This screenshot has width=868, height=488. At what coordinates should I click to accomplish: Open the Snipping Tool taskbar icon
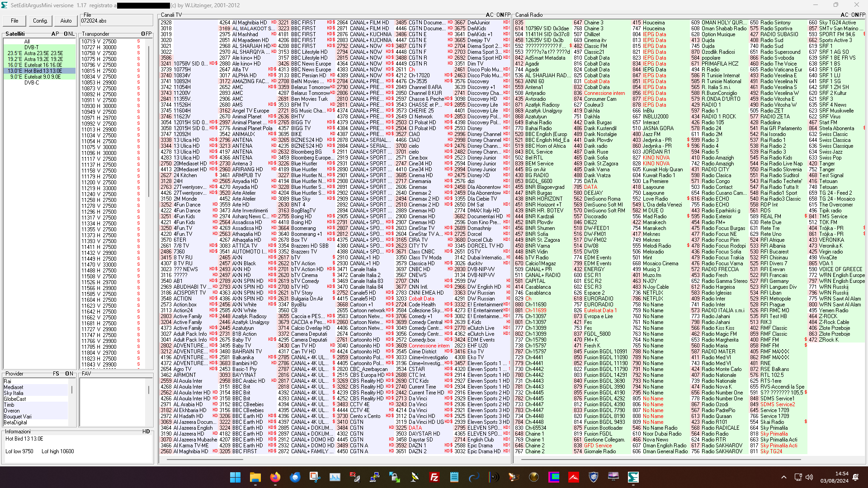click(315, 477)
